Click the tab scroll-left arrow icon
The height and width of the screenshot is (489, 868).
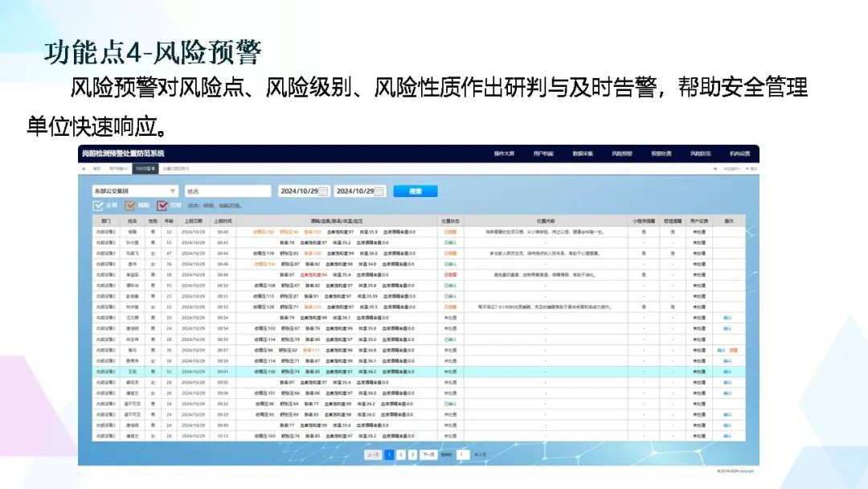coord(84,169)
